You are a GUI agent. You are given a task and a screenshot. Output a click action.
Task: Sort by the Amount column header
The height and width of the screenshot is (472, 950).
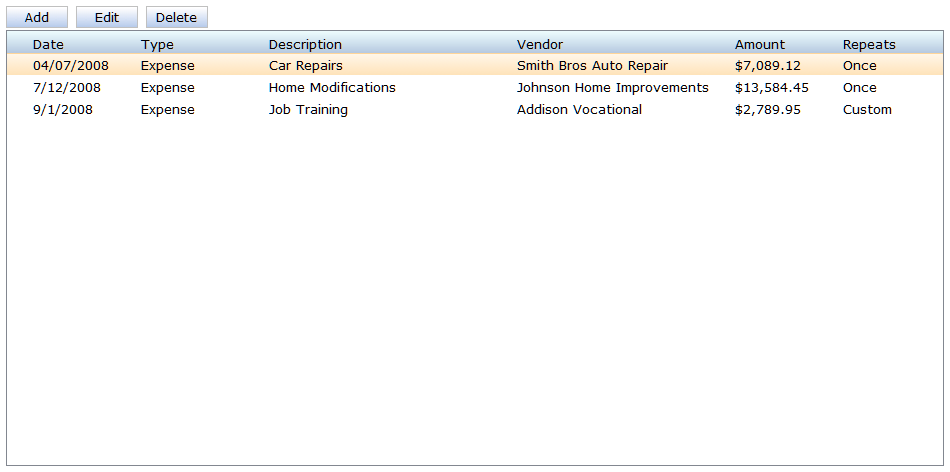point(760,44)
